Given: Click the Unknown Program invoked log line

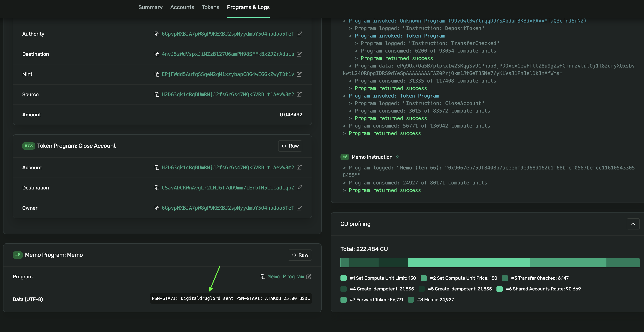Looking at the screenshot, I should pyautogui.click(x=467, y=21).
